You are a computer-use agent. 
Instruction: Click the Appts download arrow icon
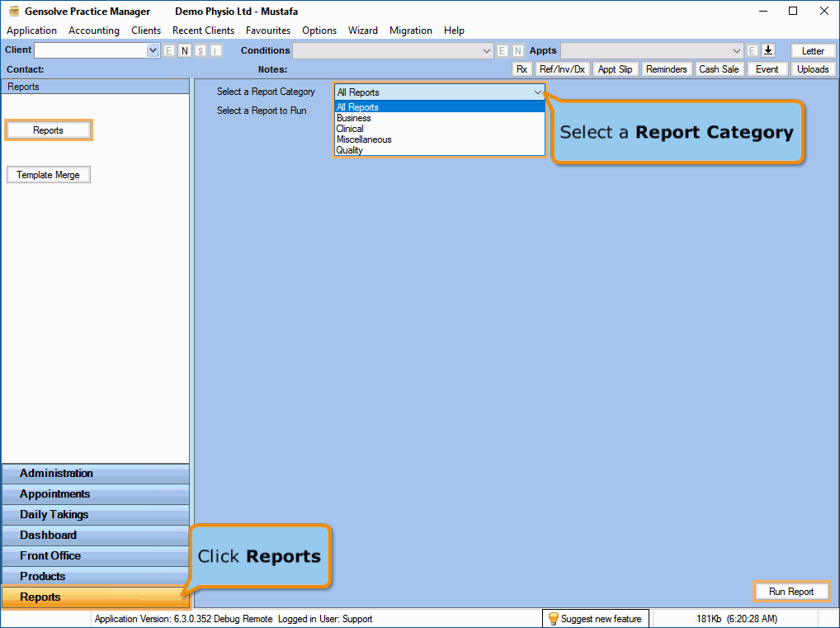pos(768,50)
